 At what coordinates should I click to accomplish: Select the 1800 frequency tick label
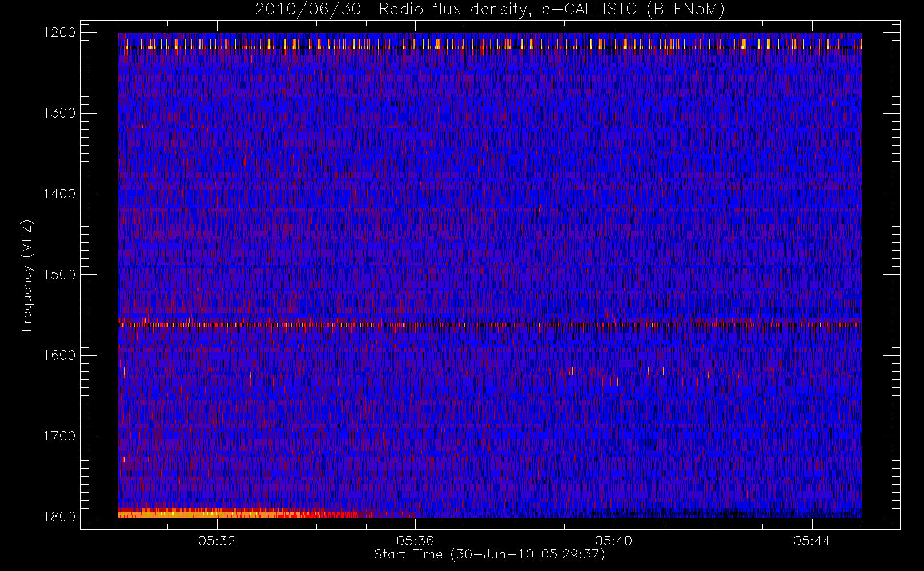point(59,517)
